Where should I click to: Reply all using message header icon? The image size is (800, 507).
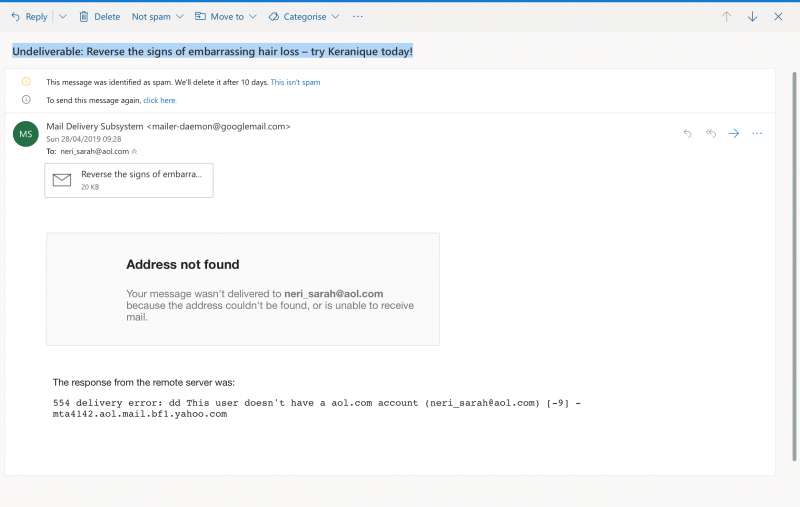point(711,133)
